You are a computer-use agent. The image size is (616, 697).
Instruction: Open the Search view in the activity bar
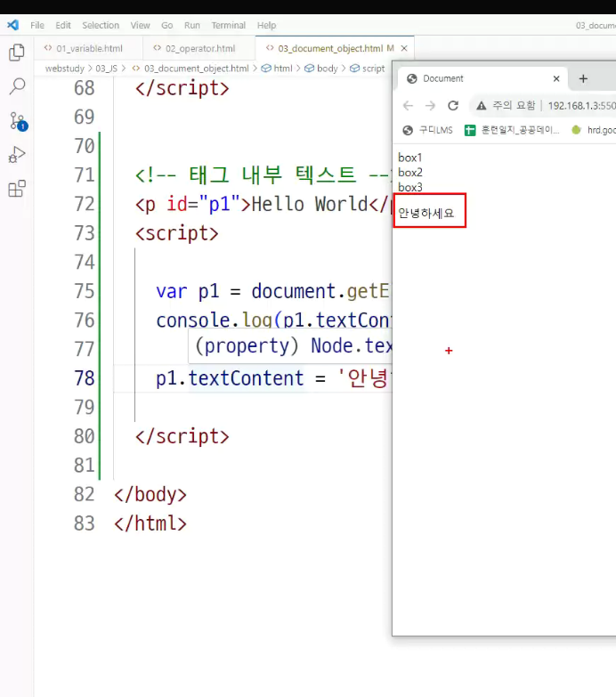(x=17, y=86)
